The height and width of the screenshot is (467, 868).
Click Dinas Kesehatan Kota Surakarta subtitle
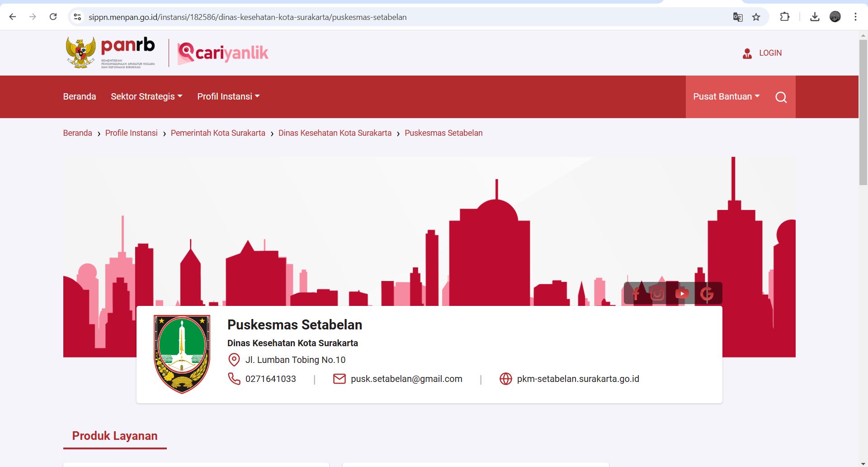(x=292, y=343)
